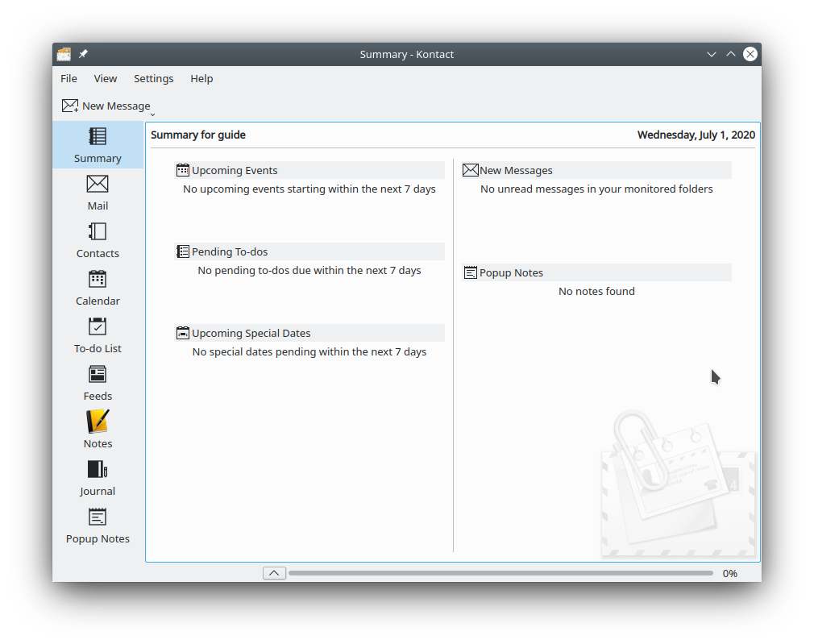Open the Journal sidebar item

point(98,478)
